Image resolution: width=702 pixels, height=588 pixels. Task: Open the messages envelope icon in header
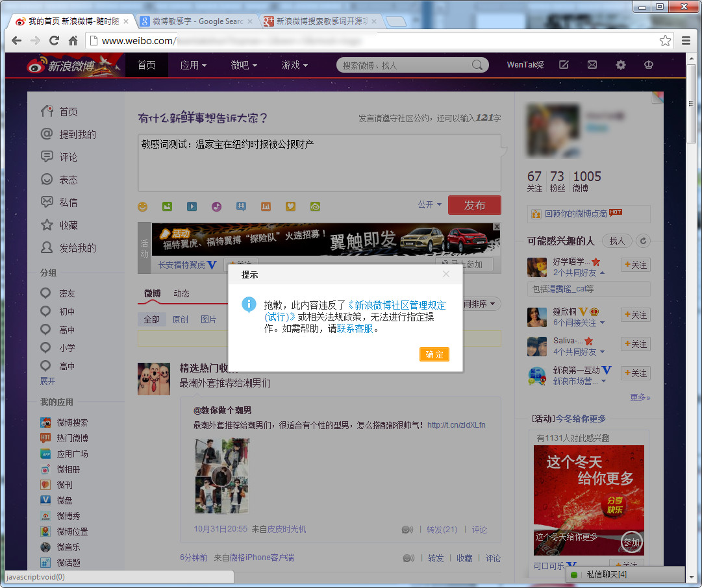[592, 65]
